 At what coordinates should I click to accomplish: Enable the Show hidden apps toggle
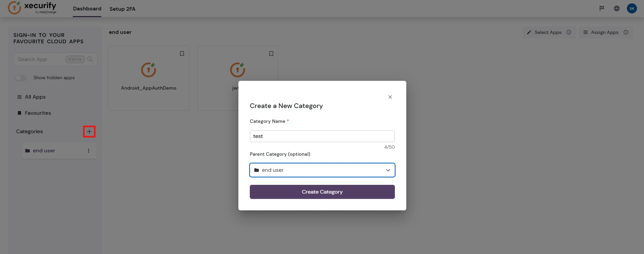[21, 78]
